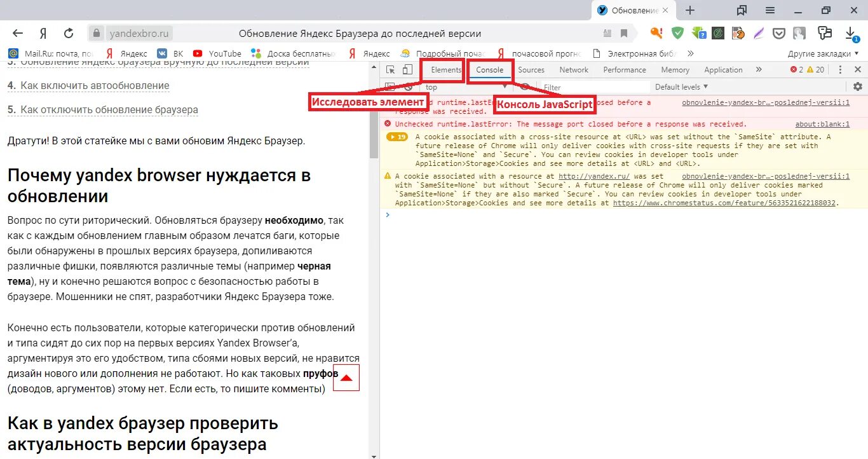Open the bookmarks panel icon in title bar
The width and height of the screenshot is (868, 459).
pyautogui.click(x=742, y=10)
